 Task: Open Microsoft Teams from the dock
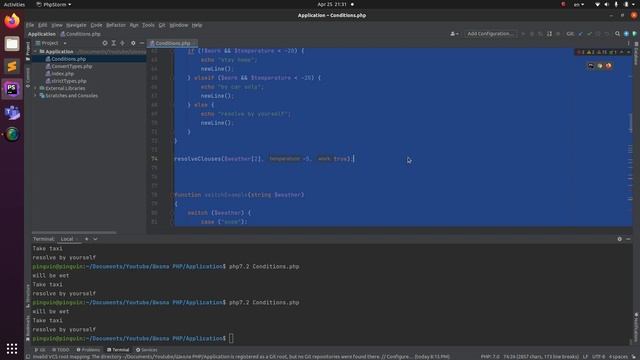(x=12, y=112)
